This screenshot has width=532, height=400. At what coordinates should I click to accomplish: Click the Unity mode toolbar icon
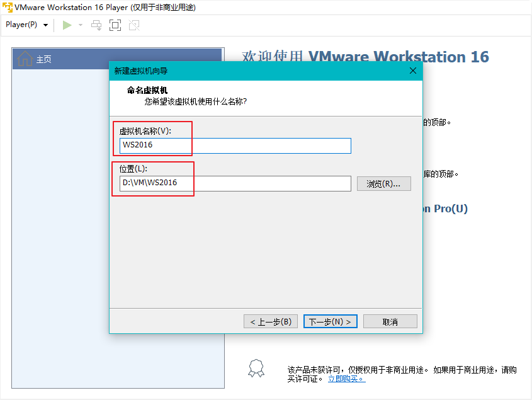click(x=134, y=25)
